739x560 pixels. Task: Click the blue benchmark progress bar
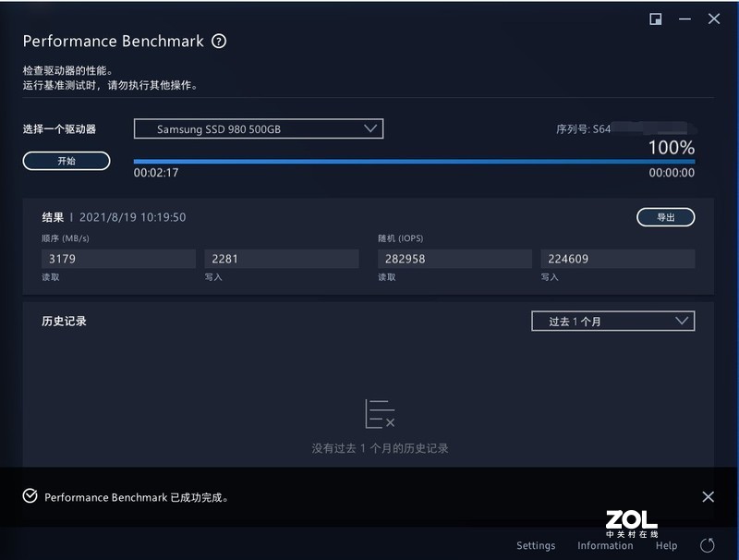tap(414, 162)
